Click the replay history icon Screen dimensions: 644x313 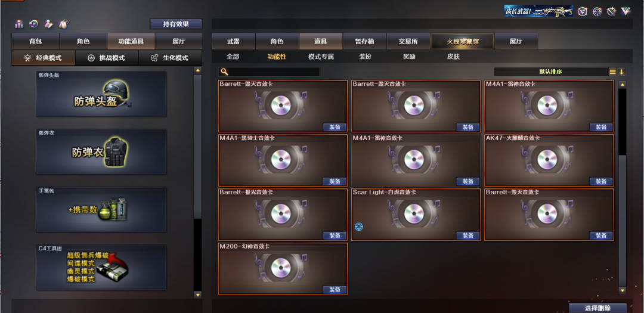pyautogui.click(x=33, y=24)
